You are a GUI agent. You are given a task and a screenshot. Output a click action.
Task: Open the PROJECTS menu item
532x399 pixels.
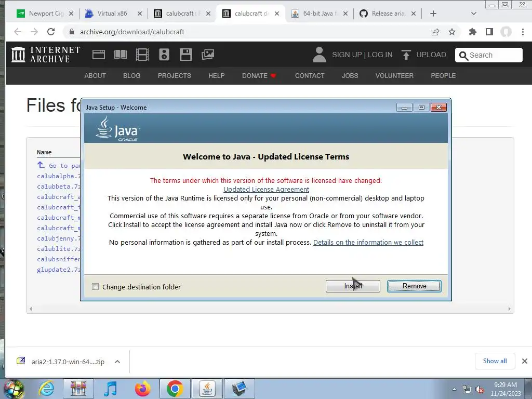point(175,76)
